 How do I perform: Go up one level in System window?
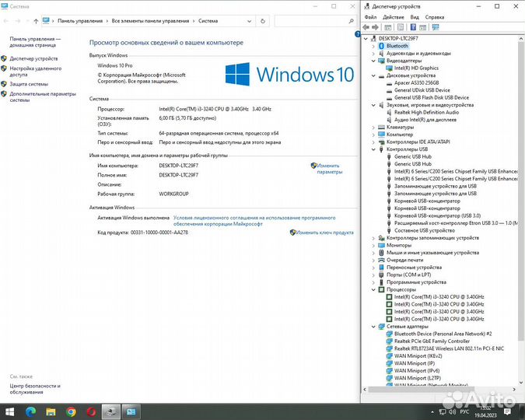pos(36,21)
